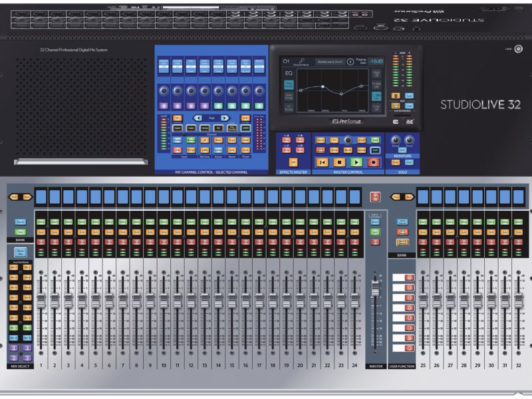Open the Aux Sends page in Fat Channel

pos(232,128)
